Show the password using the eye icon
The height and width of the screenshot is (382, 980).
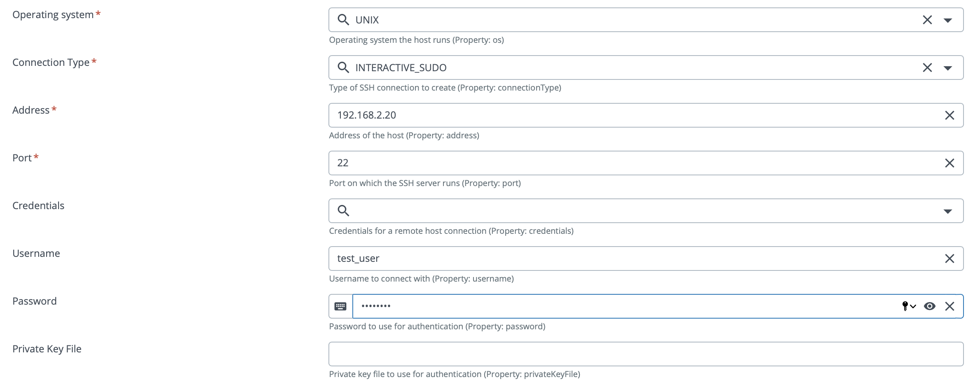coord(930,306)
